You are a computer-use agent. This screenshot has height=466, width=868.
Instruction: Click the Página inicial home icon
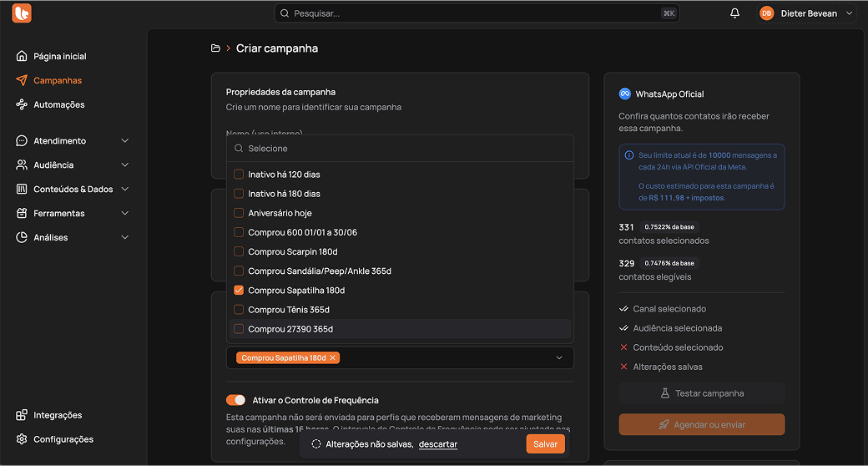tap(22, 56)
